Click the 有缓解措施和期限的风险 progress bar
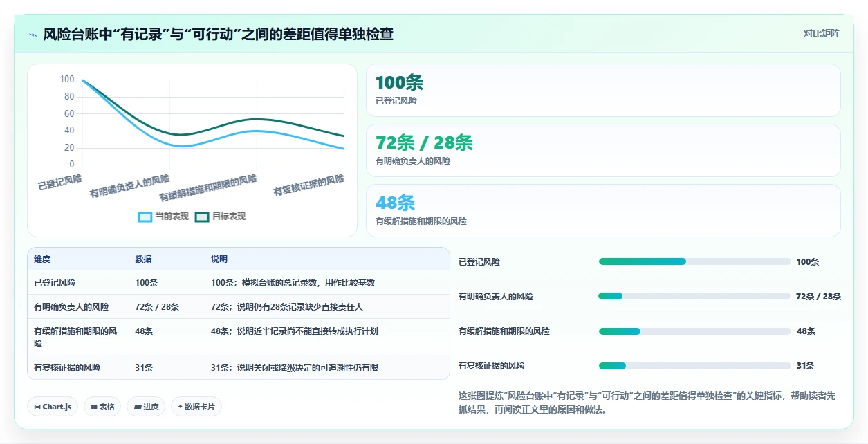The width and height of the screenshot is (868, 444). pos(694,331)
